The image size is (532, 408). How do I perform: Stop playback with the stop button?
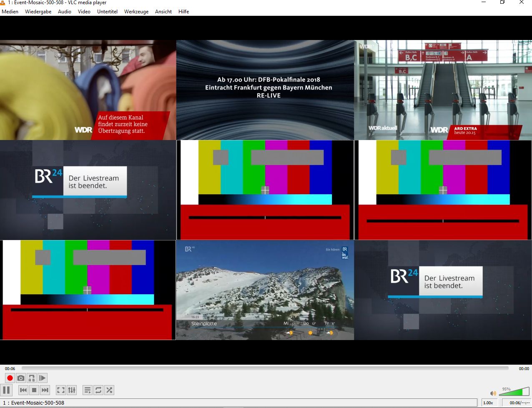click(x=34, y=390)
